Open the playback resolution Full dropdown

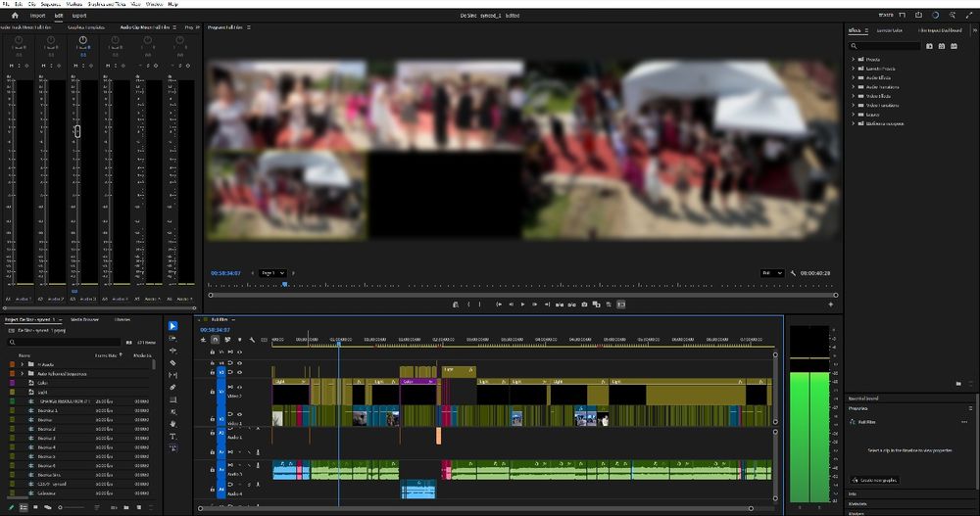coord(772,273)
